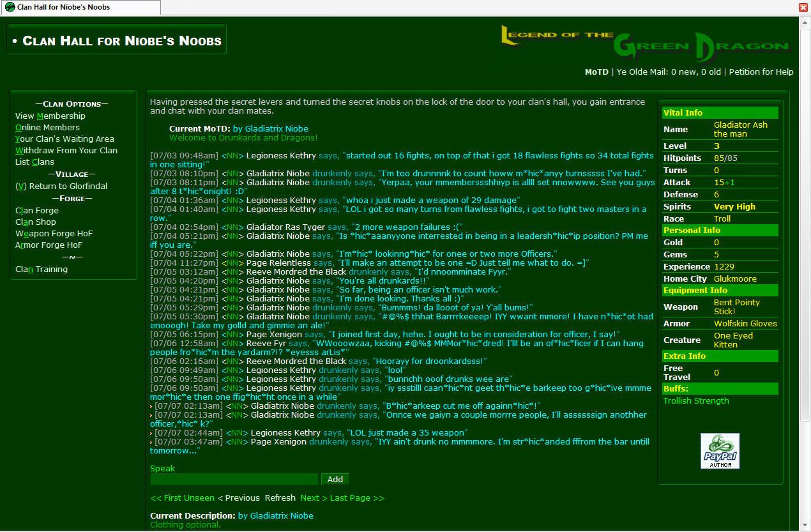Close the Clan Hall browser tab
Image resolution: width=811 pixels, height=532 pixels.
tap(803, 7)
